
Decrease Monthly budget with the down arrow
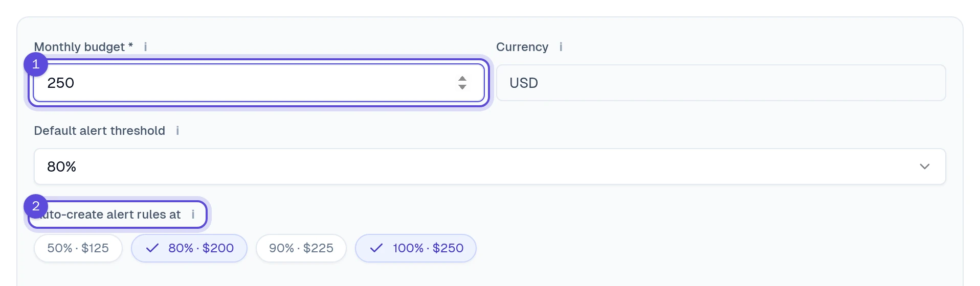pos(462,87)
